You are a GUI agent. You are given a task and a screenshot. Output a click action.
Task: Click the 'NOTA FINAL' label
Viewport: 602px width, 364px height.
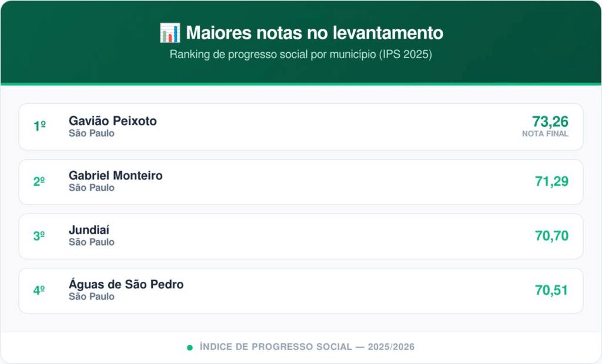pyautogui.click(x=545, y=134)
